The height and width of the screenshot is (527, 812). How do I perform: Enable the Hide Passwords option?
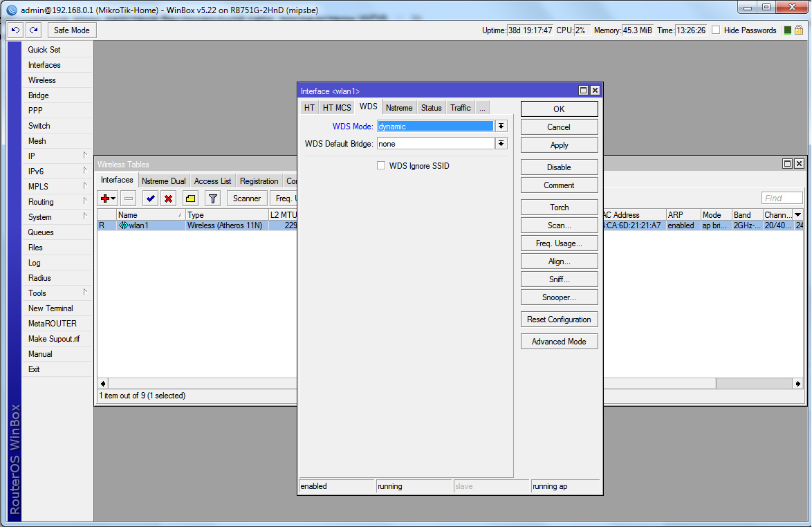[x=717, y=30]
